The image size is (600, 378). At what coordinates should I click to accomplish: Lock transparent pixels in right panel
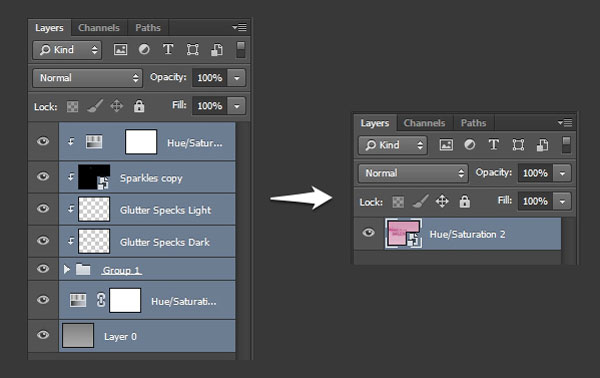point(398,202)
